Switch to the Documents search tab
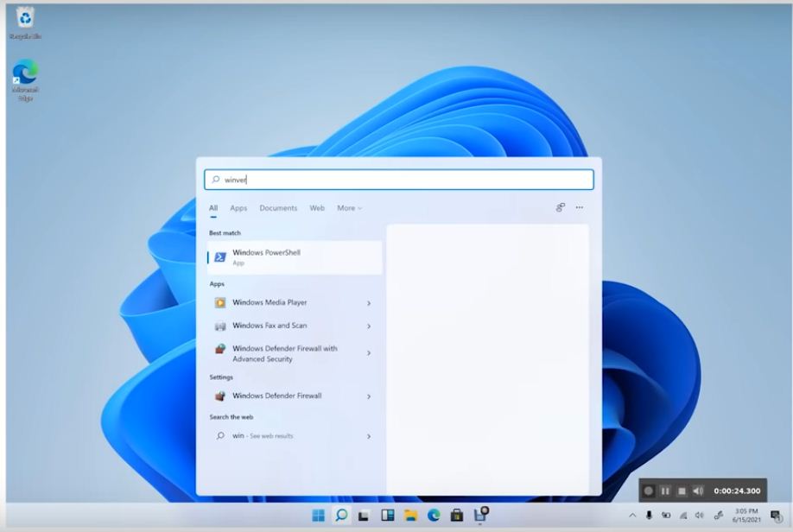This screenshot has height=532, width=793. tap(278, 208)
